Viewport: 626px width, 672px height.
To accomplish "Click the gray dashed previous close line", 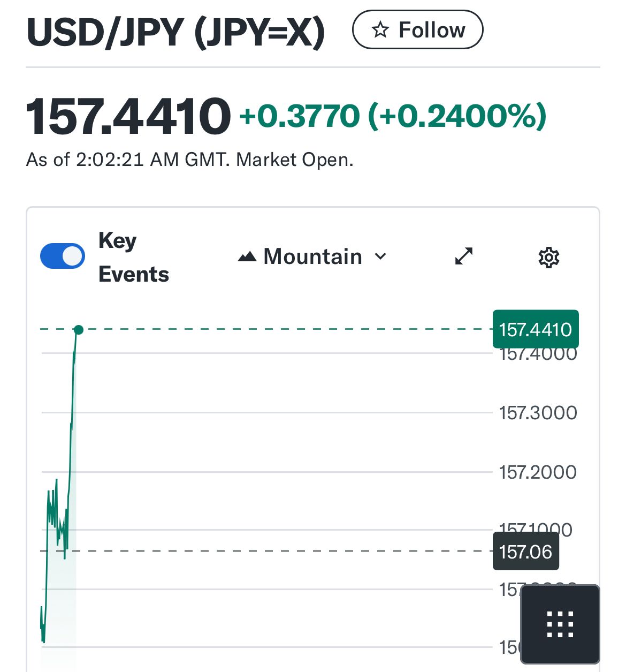I will 268,550.
